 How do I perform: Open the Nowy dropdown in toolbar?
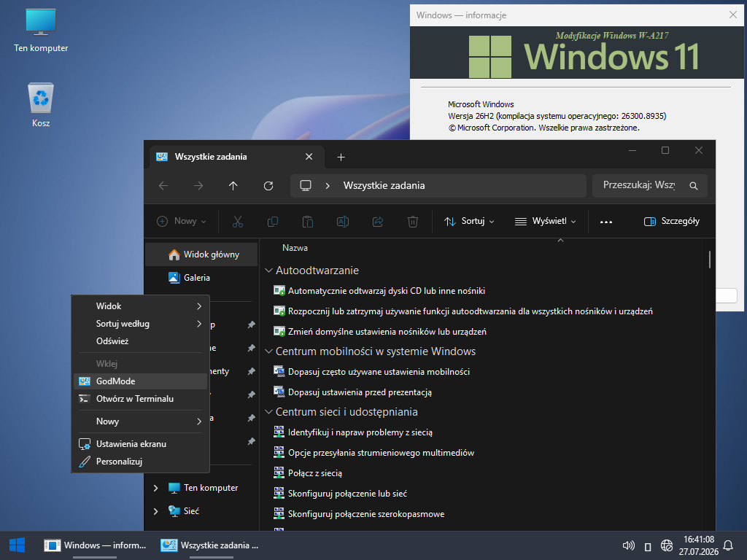click(x=182, y=222)
